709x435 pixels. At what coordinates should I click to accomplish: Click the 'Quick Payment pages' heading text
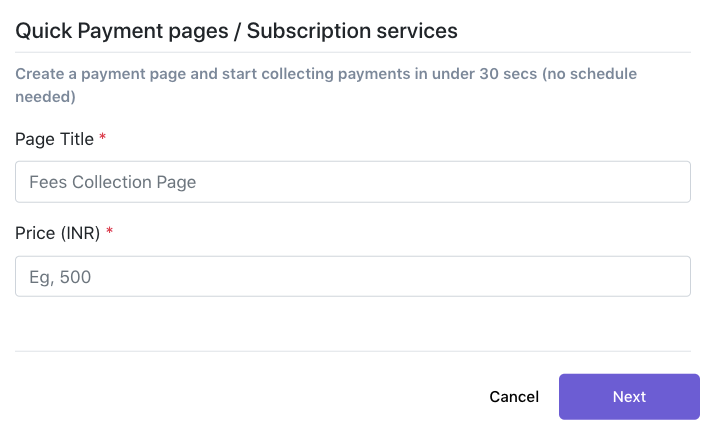point(118,31)
